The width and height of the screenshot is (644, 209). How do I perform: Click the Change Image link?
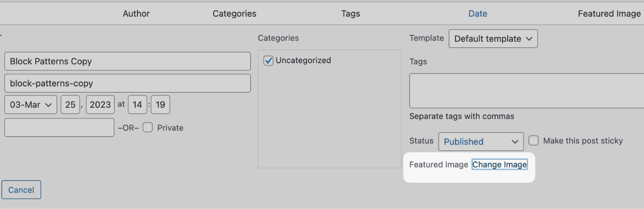point(500,165)
